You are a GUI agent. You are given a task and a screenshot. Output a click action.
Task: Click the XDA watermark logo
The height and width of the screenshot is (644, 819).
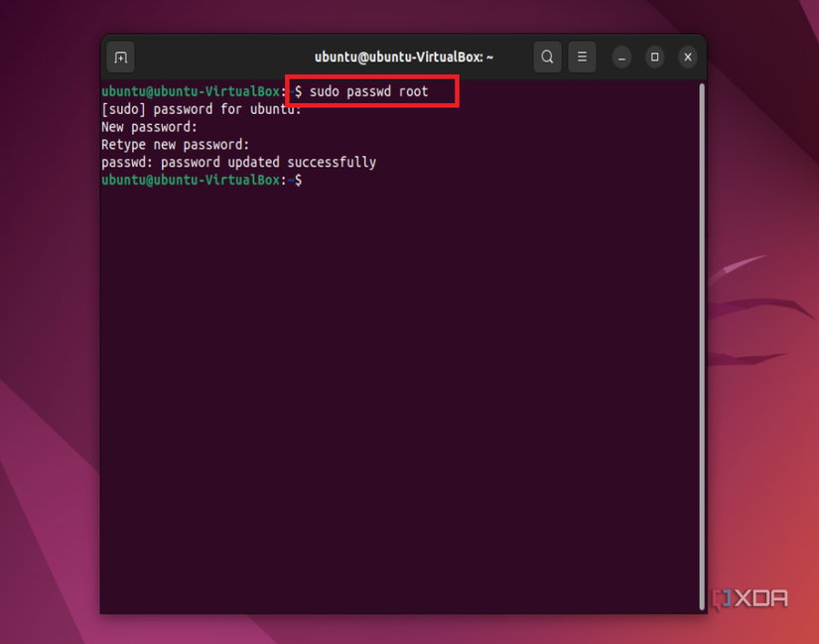(750, 598)
